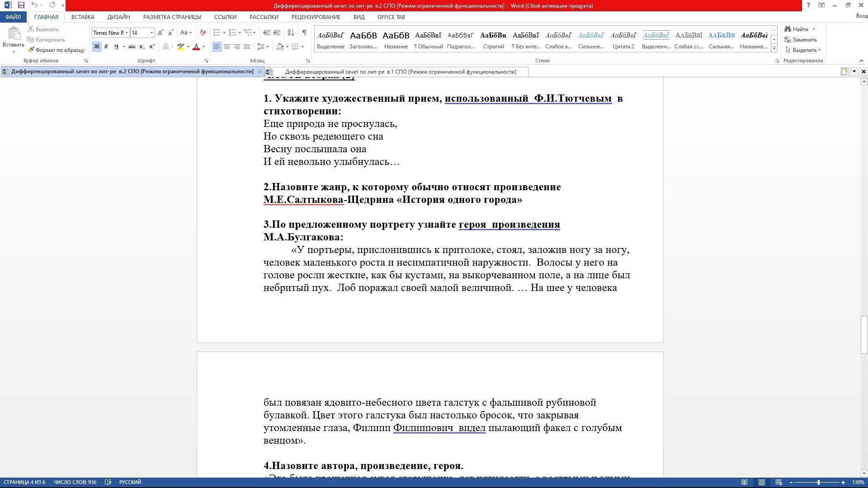Switch to the в.1 СПО document tab
This screenshot has height=488, width=868.
400,72
